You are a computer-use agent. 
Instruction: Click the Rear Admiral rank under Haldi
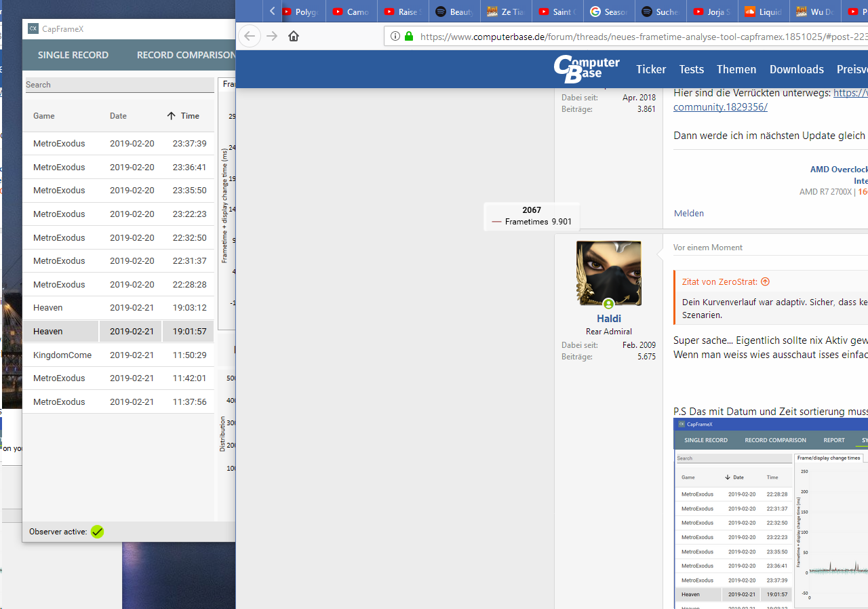click(609, 332)
